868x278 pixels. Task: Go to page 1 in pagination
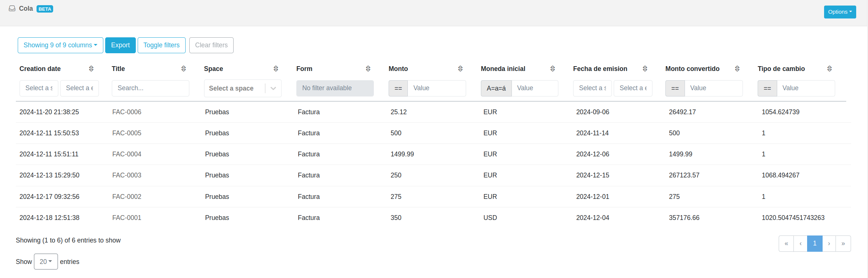[814, 244]
